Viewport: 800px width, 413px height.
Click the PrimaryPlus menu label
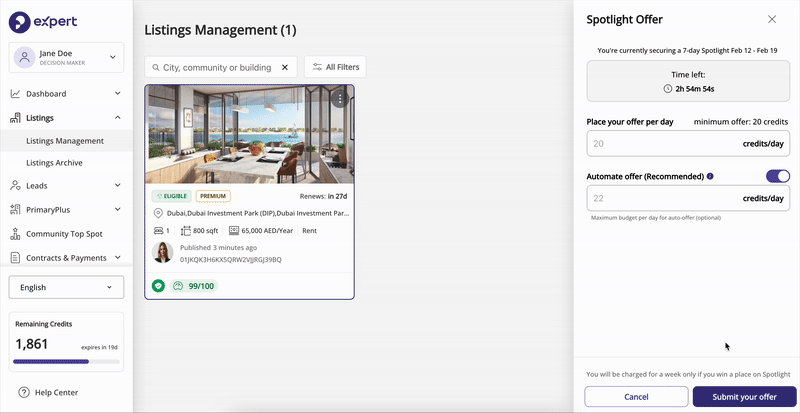(x=48, y=210)
